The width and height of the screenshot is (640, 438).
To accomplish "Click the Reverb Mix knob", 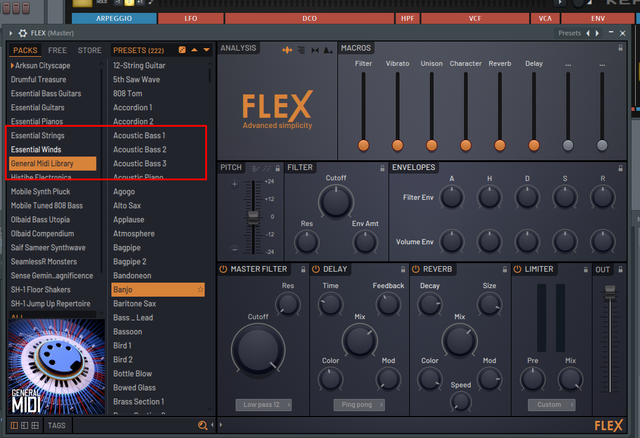I will 460,341.
